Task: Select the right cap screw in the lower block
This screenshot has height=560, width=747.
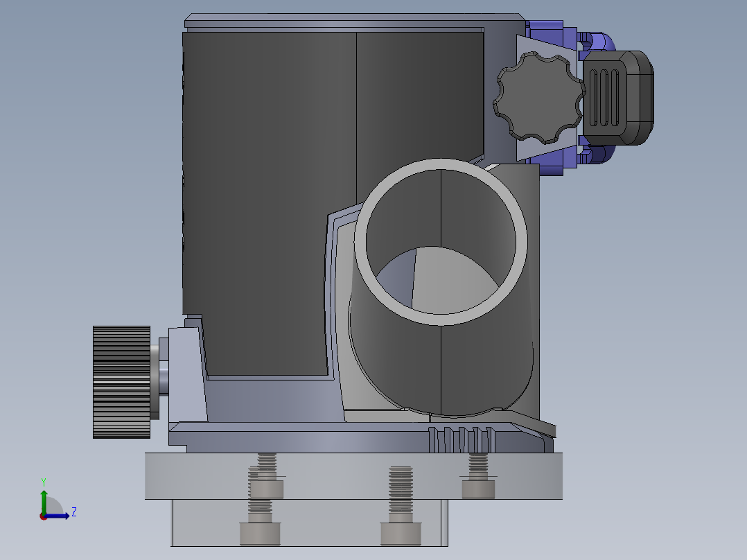Action: pos(401,534)
